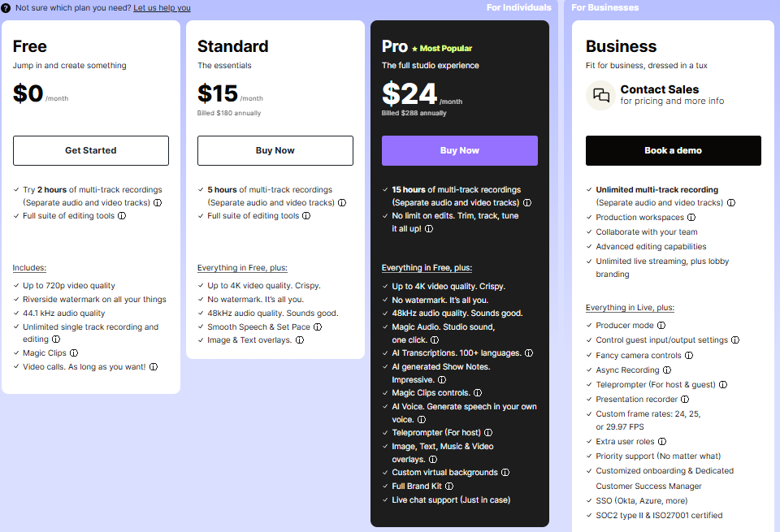Click the Contact Sales chat bubble icon
The image size is (780, 532).
pyautogui.click(x=600, y=96)
